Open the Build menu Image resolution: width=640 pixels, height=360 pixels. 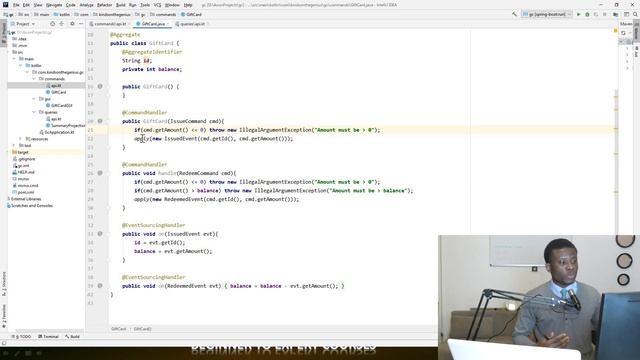(120, 5)
